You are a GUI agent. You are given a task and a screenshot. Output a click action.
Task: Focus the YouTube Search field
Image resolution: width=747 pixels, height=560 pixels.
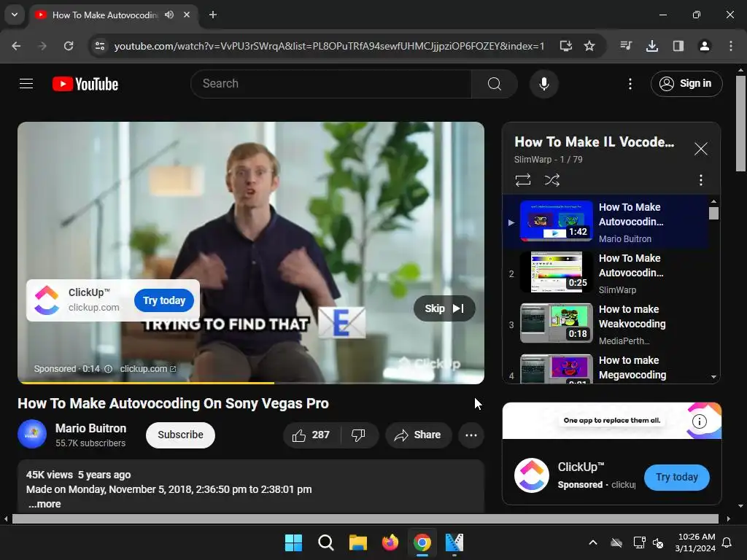tap(331, 84)
